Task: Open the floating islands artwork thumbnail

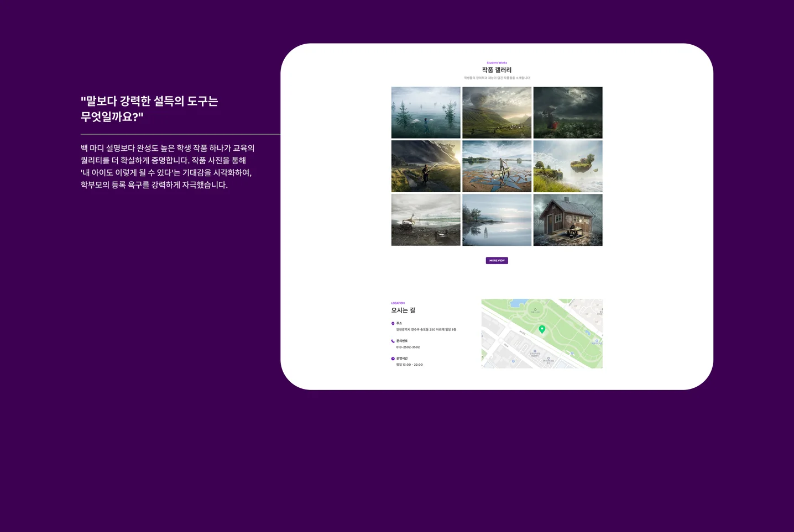Action: (x=568, y=166)
